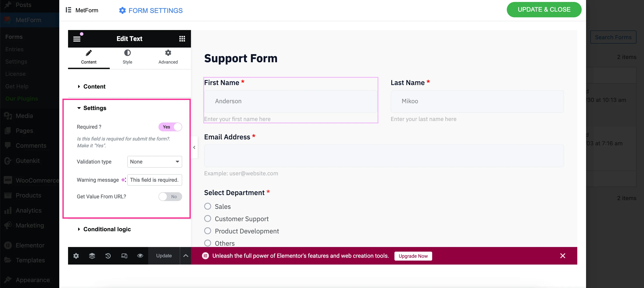This screenshot has width=644, height=288.
Task: Expand the Conditional logic section
Action: 107,229
